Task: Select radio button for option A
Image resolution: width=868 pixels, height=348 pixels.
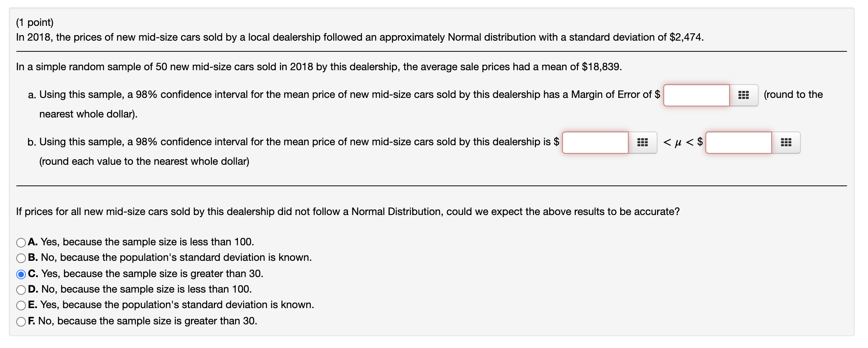Action: pyautogui.click(x=21, y=242)
